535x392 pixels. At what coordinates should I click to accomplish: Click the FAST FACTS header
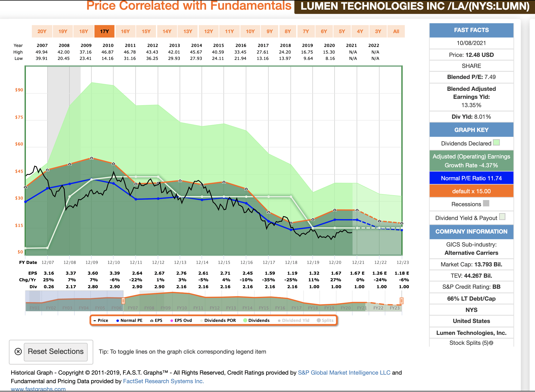pos(472,30)
